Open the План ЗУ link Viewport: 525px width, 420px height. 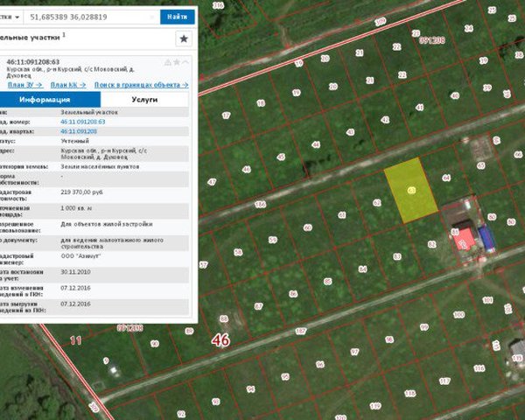[25, 85]
